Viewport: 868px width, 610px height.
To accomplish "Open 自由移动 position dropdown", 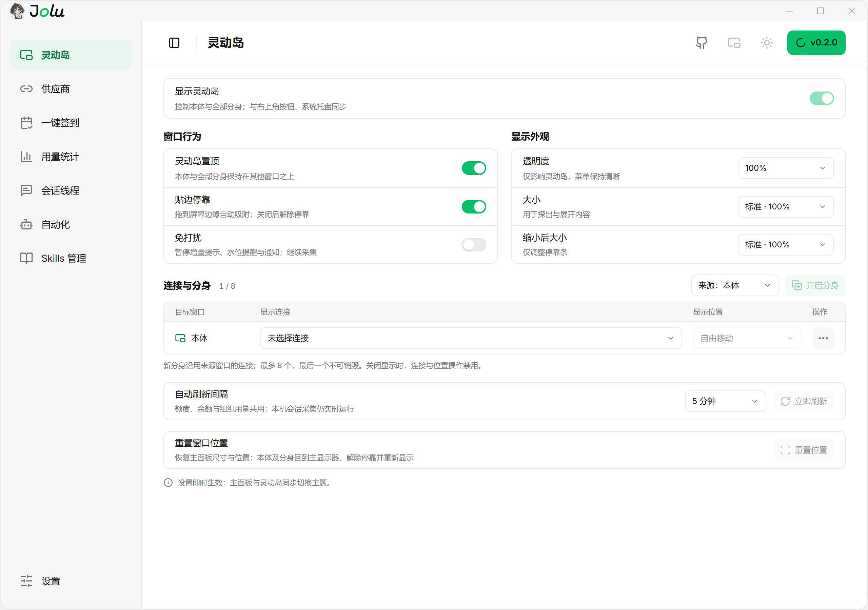I will point(747,338).
